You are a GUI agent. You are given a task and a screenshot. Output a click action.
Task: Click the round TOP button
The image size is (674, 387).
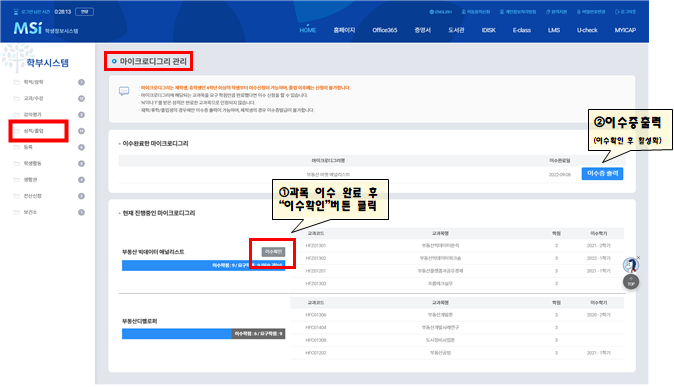631,282
